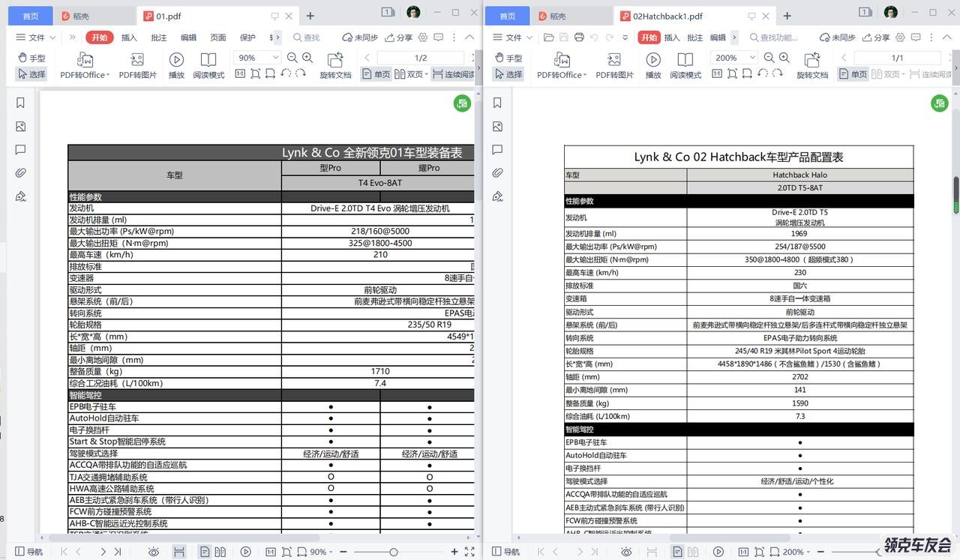Viewport: 960px width, 560px height.
Task: Open attachments panel in 01.pdf sidebar
Action: 20,173
